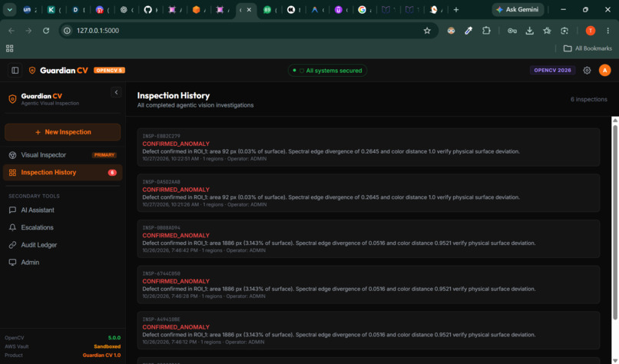Go to the Admin section
This screenshot has height=364, width=619.
pos(62,262)
